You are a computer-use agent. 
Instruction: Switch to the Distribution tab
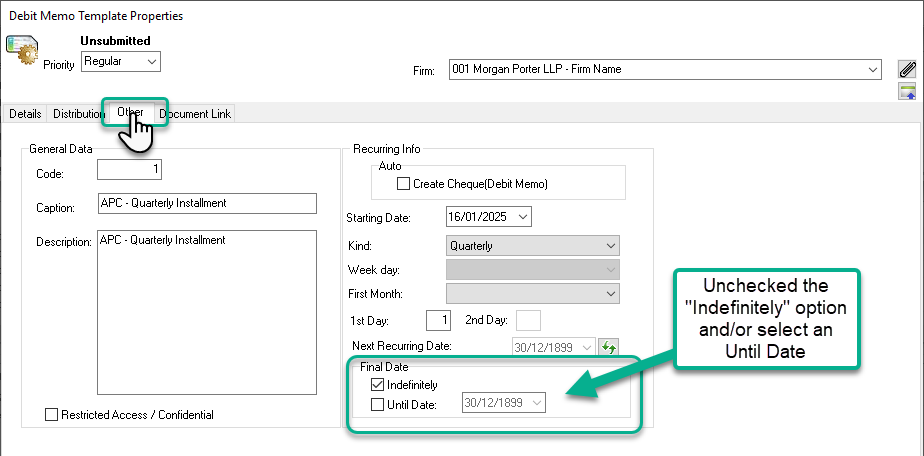78,114
